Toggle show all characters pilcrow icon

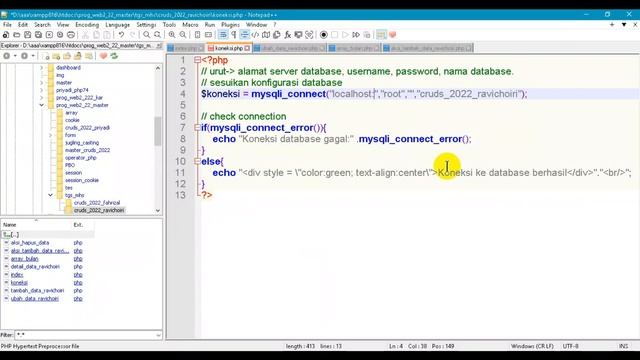pos(233,35)
